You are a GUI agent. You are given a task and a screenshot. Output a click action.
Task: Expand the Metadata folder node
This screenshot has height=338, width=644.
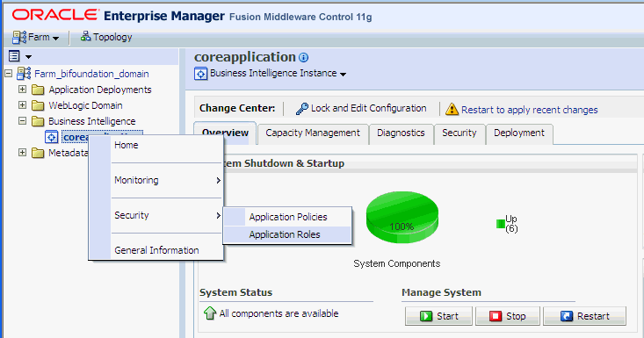pos(22,153)
